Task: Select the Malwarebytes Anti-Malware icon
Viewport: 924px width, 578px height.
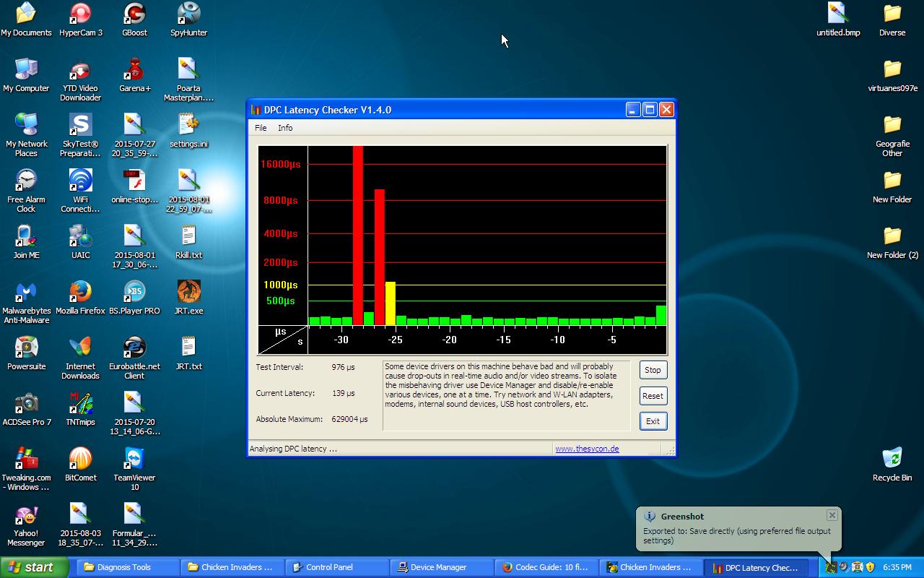Action: point(26,293)
